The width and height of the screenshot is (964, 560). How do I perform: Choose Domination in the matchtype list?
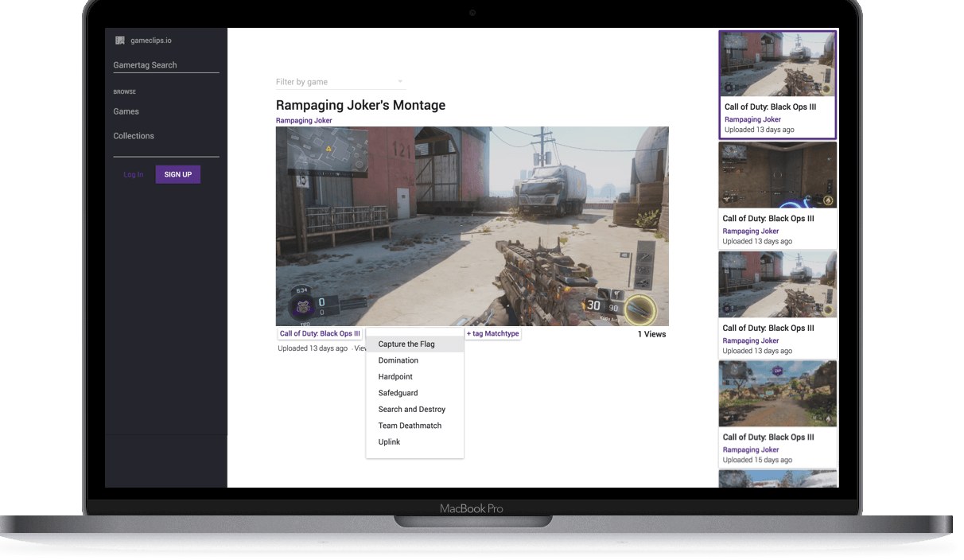(x=414, y=360)
